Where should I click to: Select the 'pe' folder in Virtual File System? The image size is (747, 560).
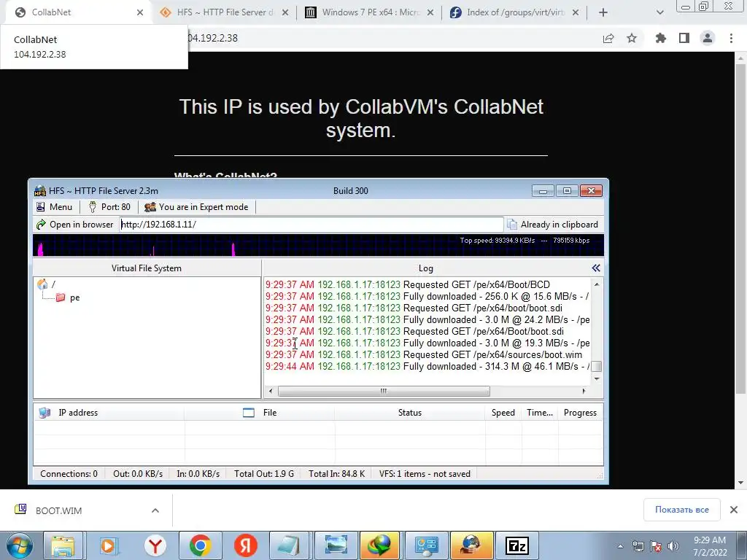click(68, 297)
